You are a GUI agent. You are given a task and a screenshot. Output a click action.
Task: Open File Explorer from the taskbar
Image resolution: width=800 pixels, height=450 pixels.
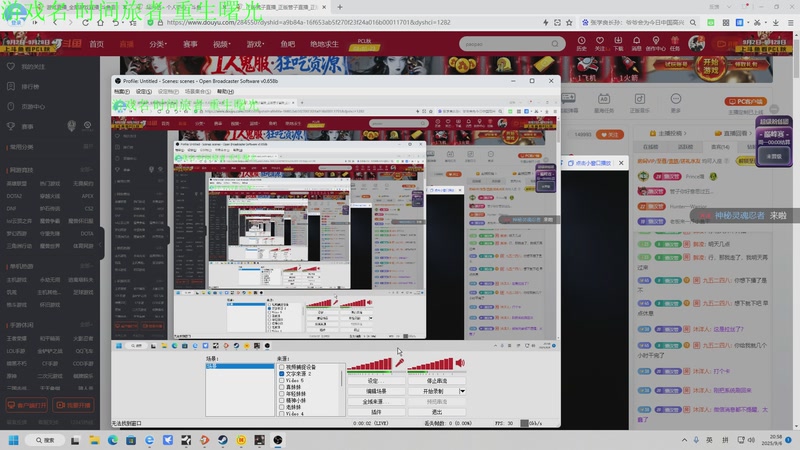[94, 440]
